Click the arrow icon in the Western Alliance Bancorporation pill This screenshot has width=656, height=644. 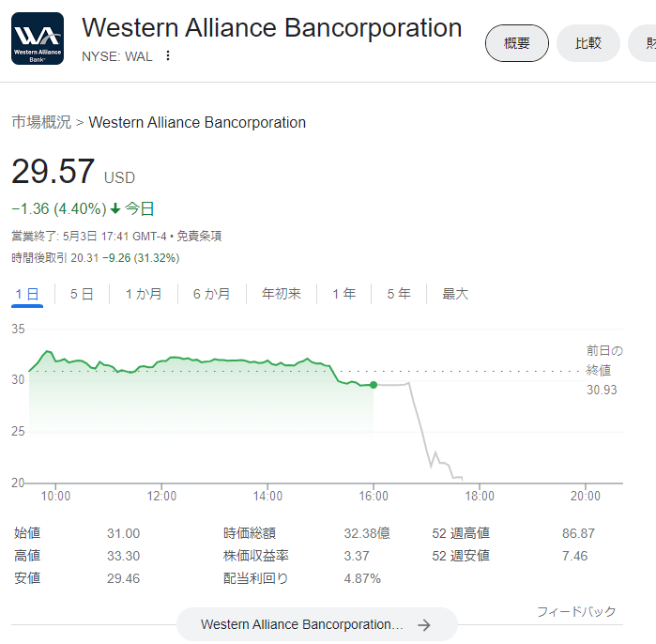[424, 624]
